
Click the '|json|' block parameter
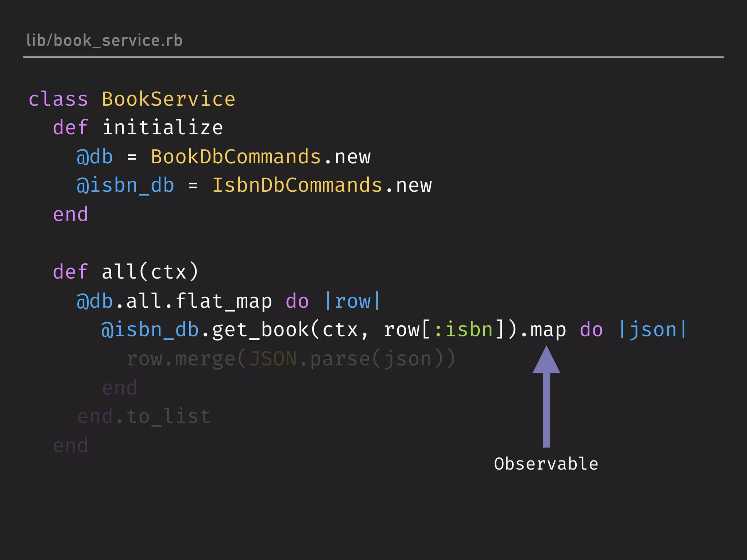click(652, 330)
